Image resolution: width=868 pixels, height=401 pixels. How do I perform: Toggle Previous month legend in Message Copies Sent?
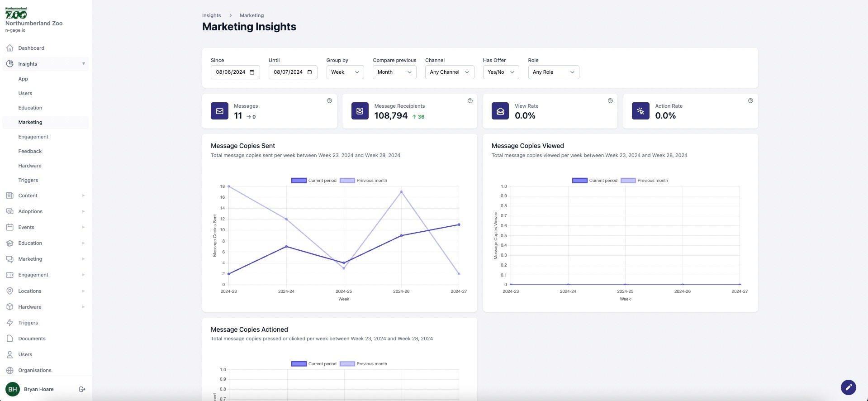(364, 181)
